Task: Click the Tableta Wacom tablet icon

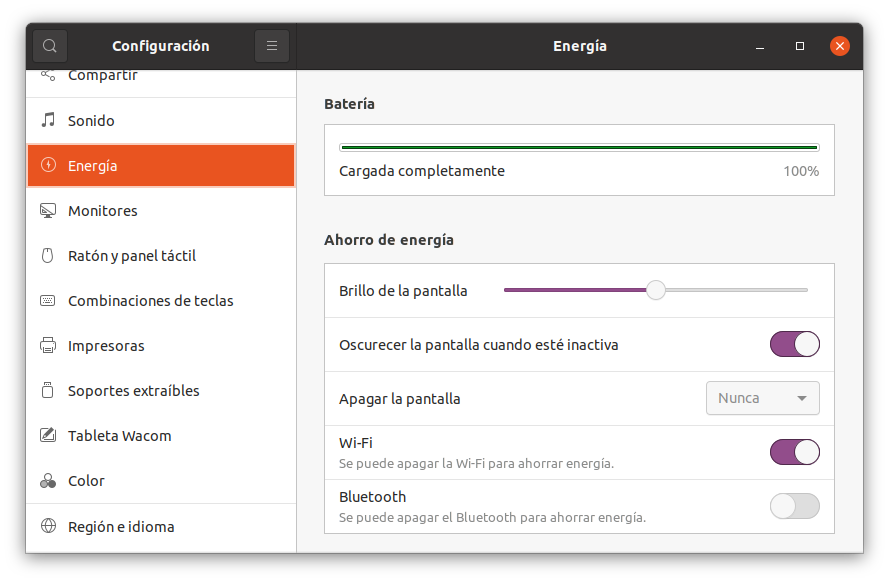Action: point(48,436)
